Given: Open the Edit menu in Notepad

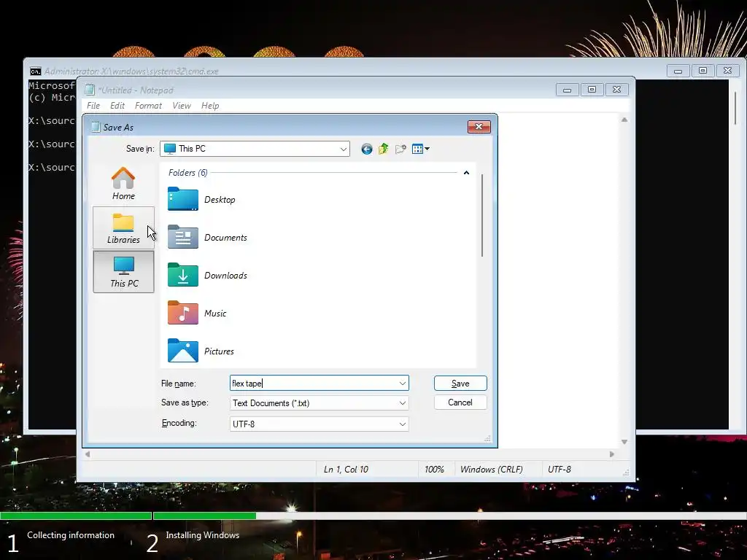Looking at the screenshot, I should 117,106.
